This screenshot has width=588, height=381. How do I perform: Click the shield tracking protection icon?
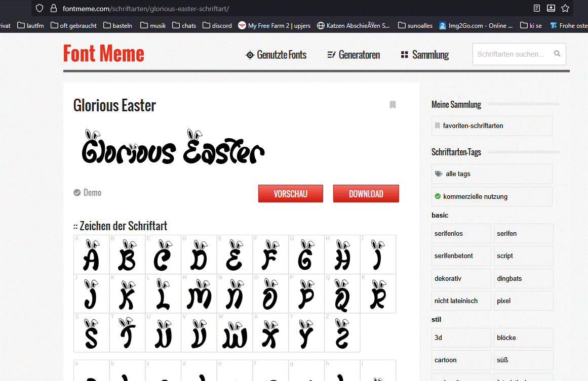click(40, 9)
